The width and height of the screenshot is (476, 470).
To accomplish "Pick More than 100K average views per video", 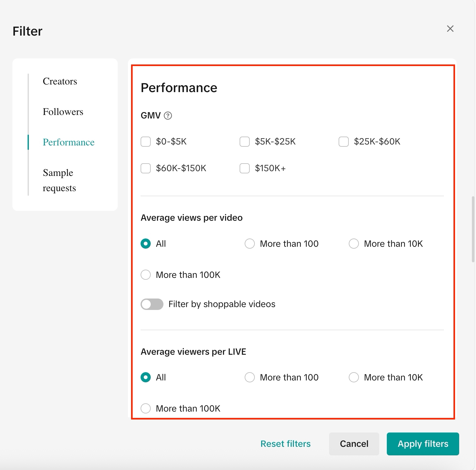I will pyautogui.click(x=146, y=275).
